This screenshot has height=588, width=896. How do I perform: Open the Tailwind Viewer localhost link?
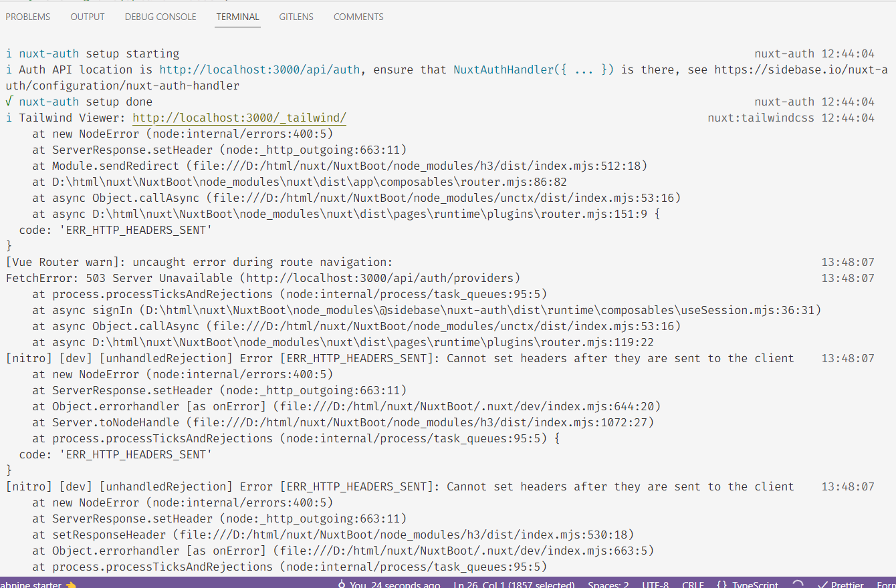coord(239,118)
